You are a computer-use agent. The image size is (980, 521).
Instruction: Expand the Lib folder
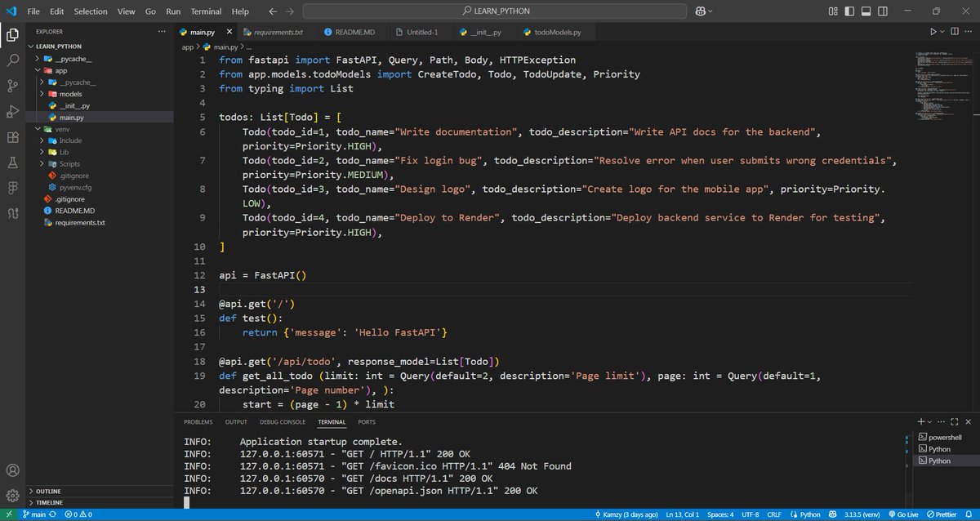pos(100,152)
